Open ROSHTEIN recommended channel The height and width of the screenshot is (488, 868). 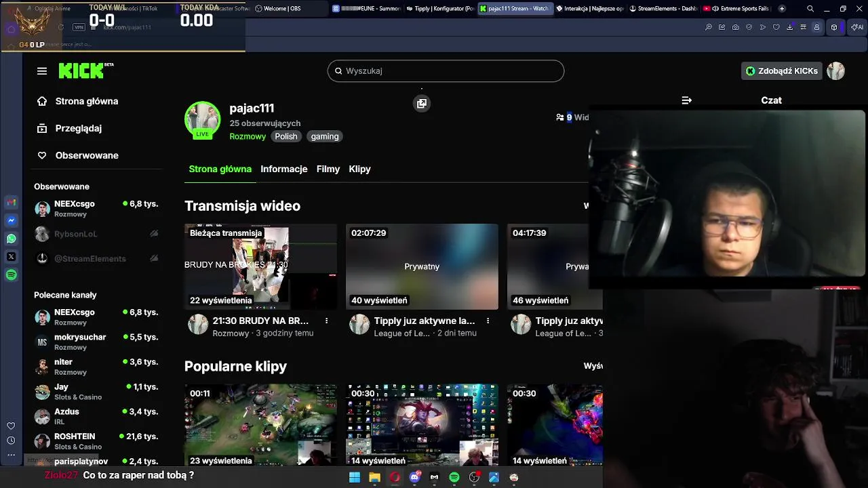click(x=97, y=441)
